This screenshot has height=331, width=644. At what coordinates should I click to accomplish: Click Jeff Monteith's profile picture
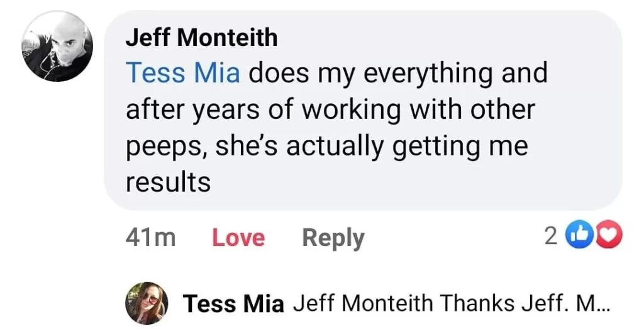click(57, 47)
